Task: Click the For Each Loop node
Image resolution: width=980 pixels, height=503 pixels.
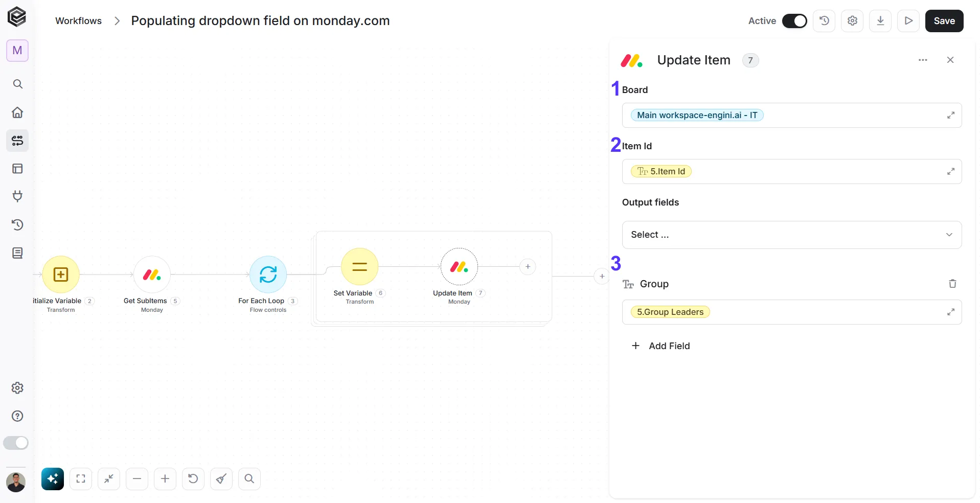Action: point(268,275)
